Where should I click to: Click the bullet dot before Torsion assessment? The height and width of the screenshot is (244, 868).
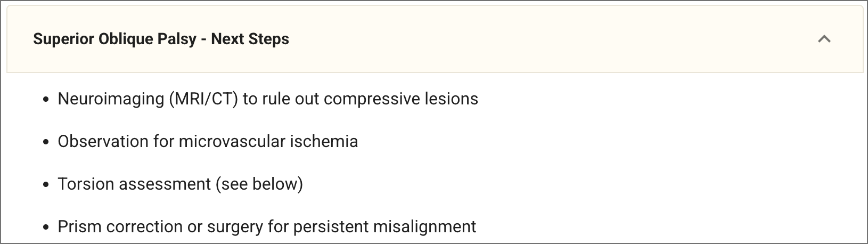point(47,185)
